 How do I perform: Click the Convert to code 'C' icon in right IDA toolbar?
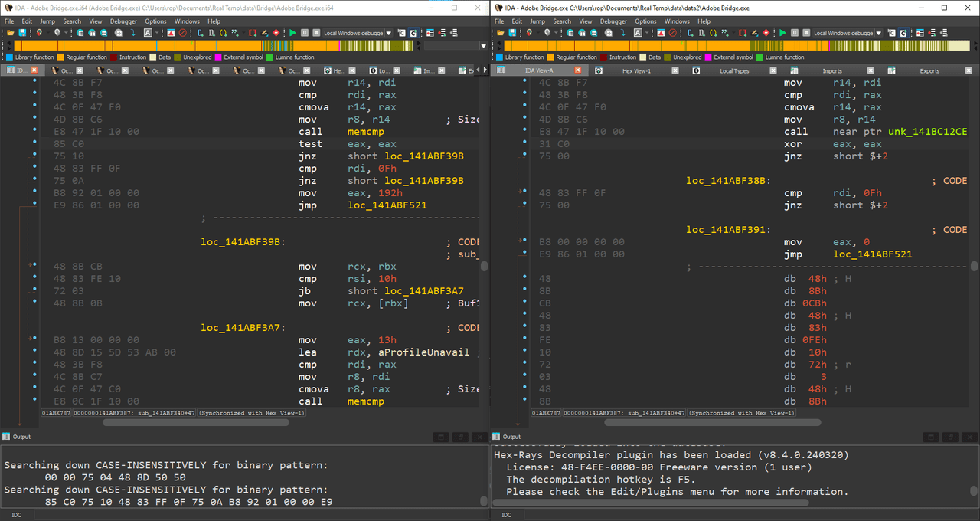tap(690, 33)
